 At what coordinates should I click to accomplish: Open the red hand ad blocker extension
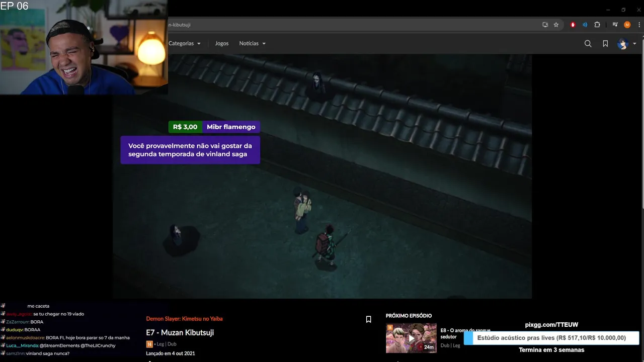pos(573,25)
